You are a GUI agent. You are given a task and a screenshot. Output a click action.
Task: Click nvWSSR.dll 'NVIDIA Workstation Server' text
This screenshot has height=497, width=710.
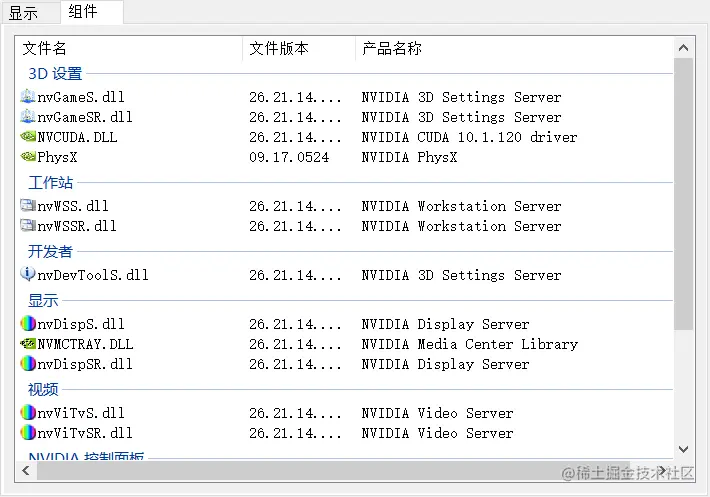pyautogui.click(x=461, y=226)
